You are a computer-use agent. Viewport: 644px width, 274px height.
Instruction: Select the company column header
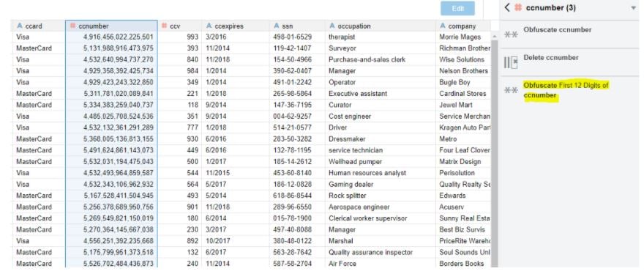[x=463, y=26]
